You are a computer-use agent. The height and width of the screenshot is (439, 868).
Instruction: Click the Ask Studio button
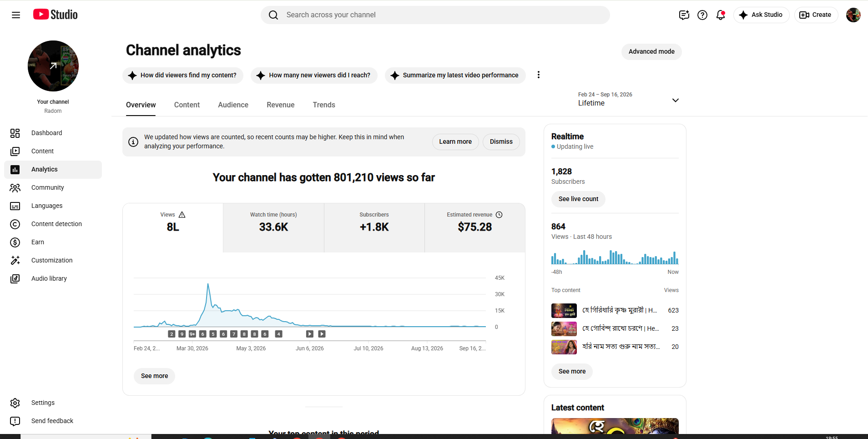(x=761, y=15)
